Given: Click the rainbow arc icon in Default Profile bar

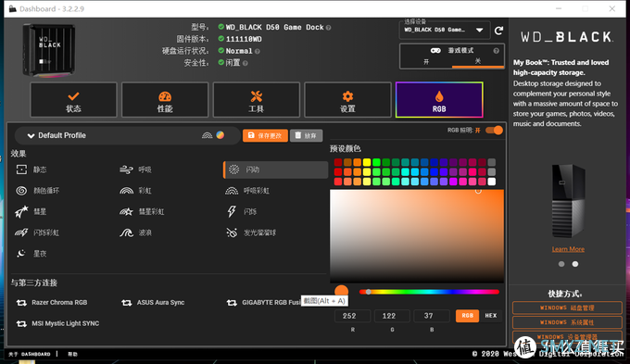Looking at the screenshot, I should pyautogui.click(x=207, y=135).
